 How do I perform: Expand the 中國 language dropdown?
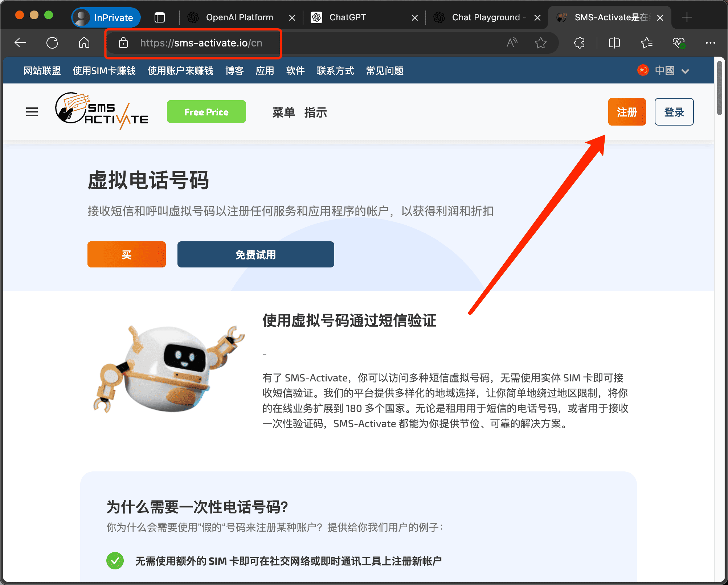(663, 70)
